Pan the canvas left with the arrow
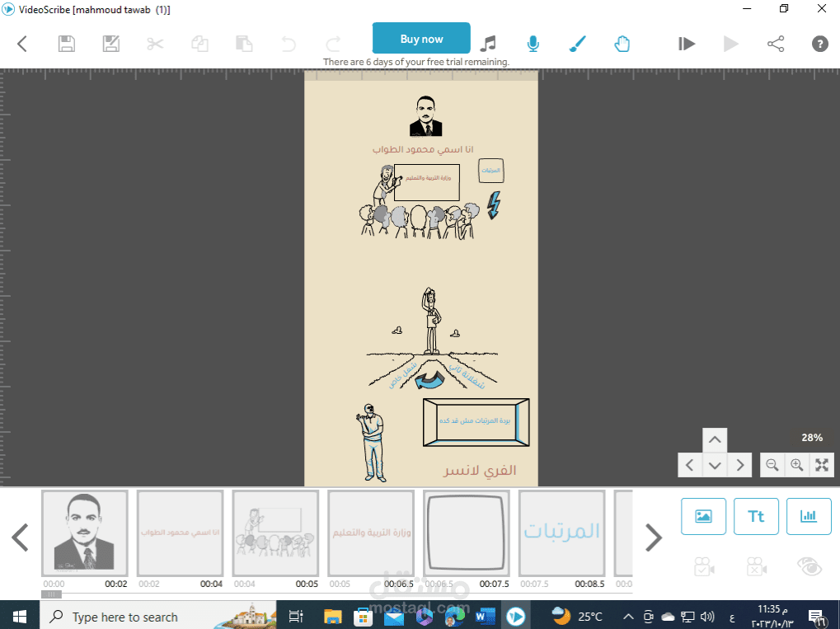This screenshot has width=840, height=629. tap(690, 464)
